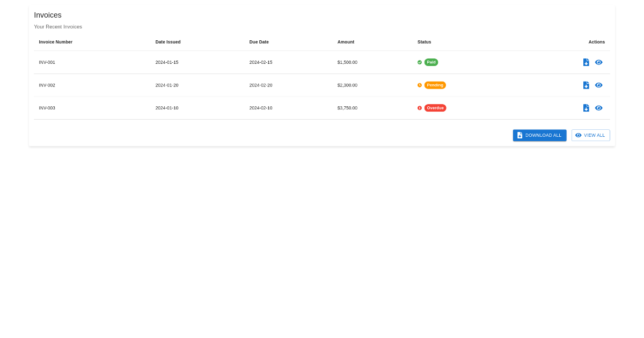Click the document icon inside Download All

click(x=519, y=135)
